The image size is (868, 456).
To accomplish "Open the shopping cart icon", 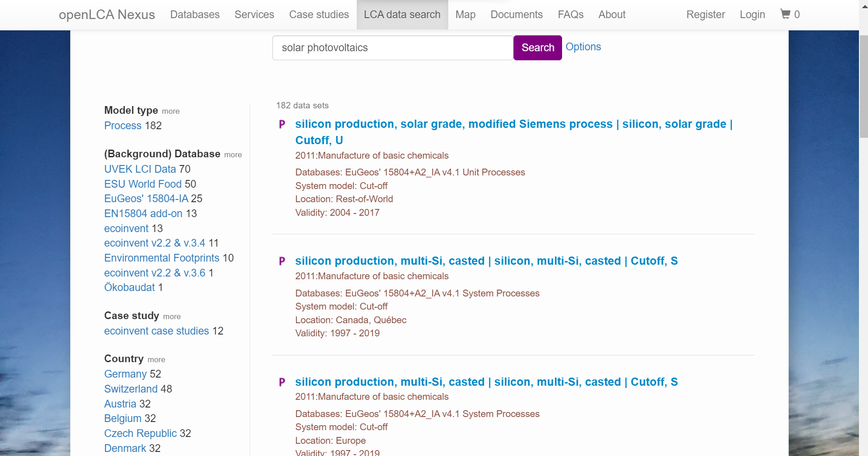I will [785, 15].
